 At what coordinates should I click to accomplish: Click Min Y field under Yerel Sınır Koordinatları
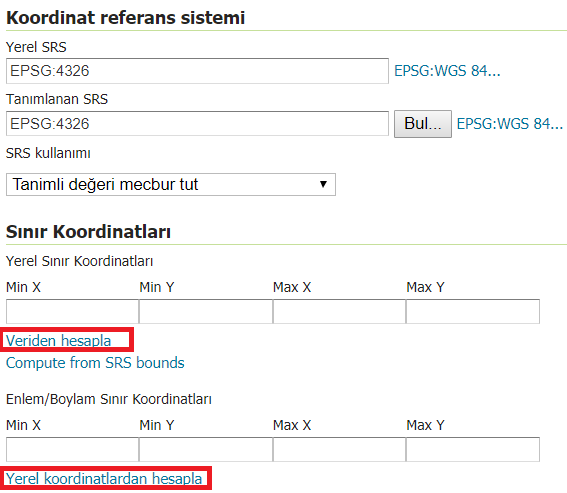click(x=206, y=311)
